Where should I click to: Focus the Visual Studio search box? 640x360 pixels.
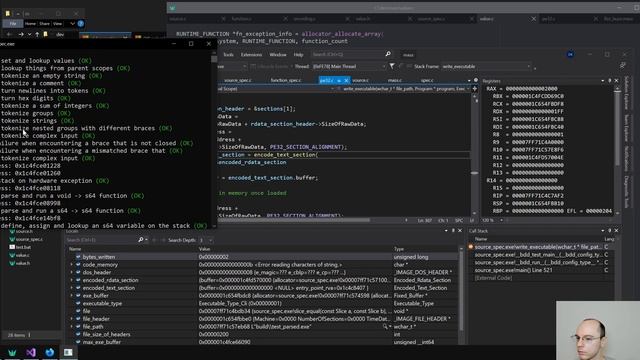pyautogui.click(x=347, y=54)
